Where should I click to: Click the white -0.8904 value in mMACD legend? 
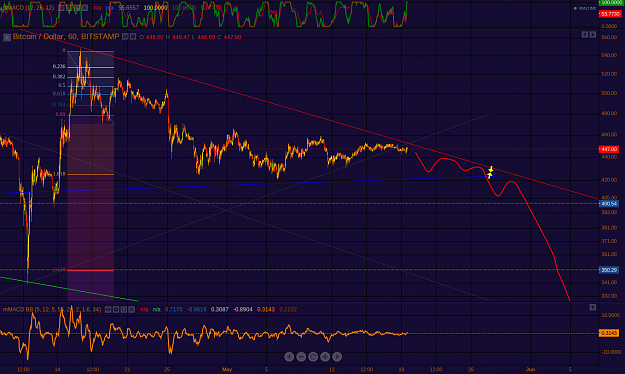(243, 309)
